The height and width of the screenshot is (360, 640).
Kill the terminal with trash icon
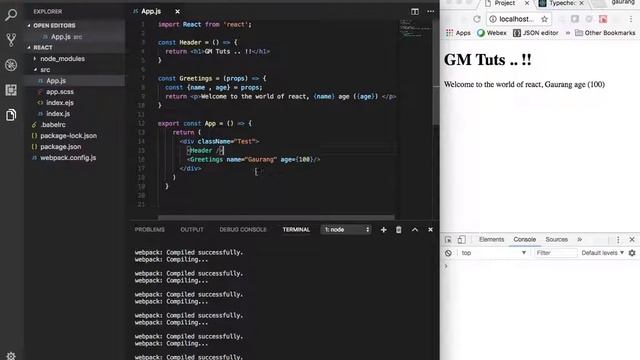tap(398, 230)
